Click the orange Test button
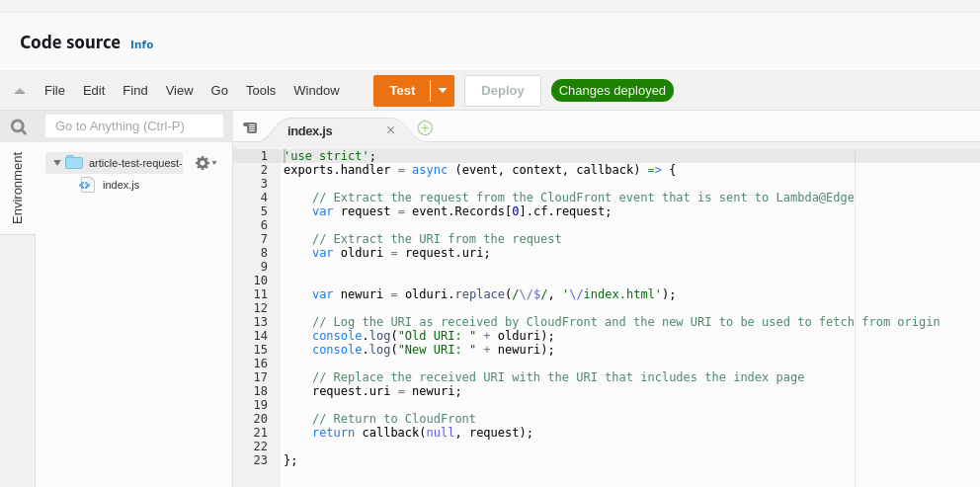 click(402, 91)
